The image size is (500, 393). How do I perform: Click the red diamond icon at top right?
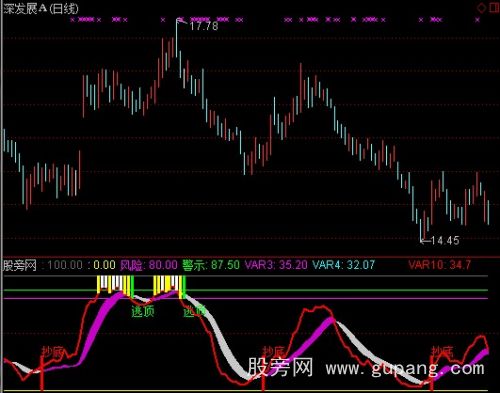coord(481,8)
